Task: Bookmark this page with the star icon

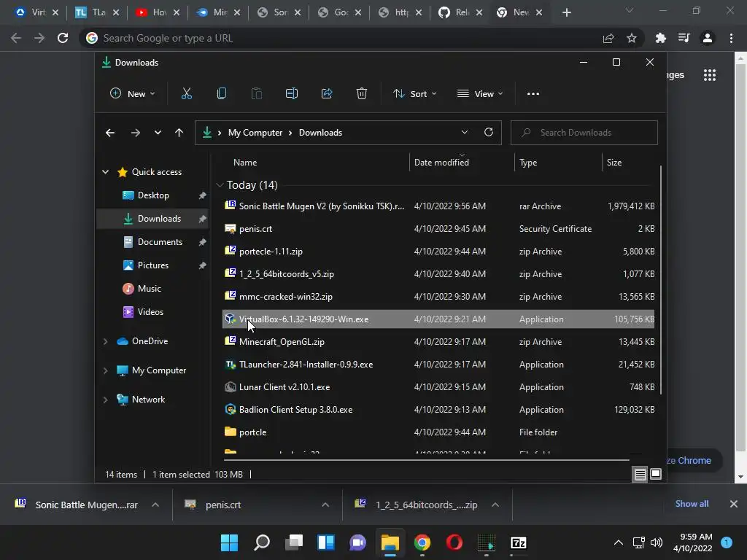Action: pyautogui.click(x=631, y=38)
